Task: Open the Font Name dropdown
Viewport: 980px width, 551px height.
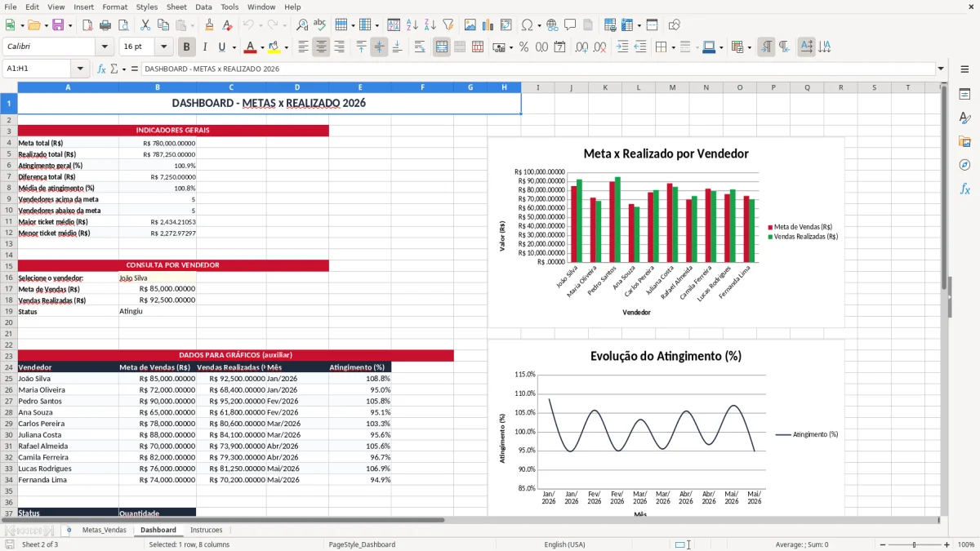Action: [x=105, y=47]
